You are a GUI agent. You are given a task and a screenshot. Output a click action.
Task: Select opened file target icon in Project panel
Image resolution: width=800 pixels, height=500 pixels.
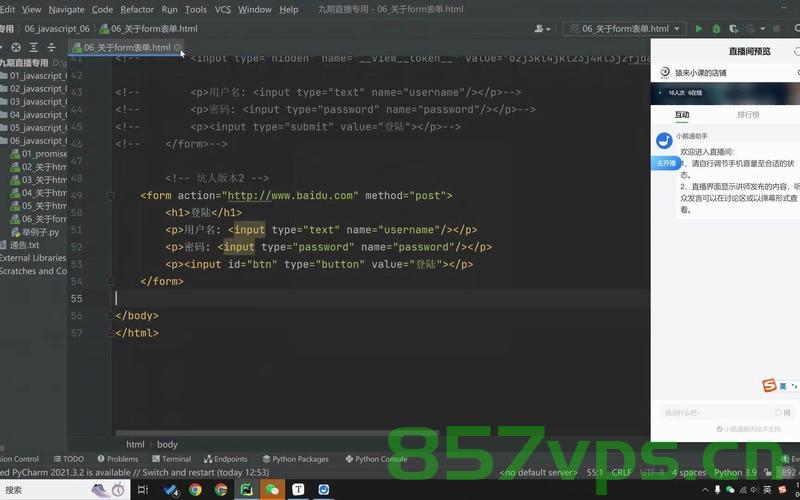(x=16, y=47)
